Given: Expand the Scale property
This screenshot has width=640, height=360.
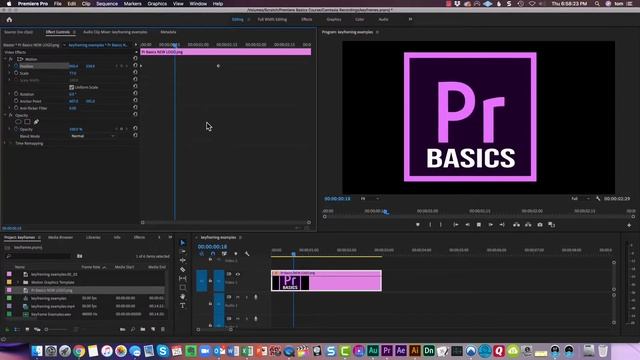Looking at the screenshot, I should click(9, 73).
